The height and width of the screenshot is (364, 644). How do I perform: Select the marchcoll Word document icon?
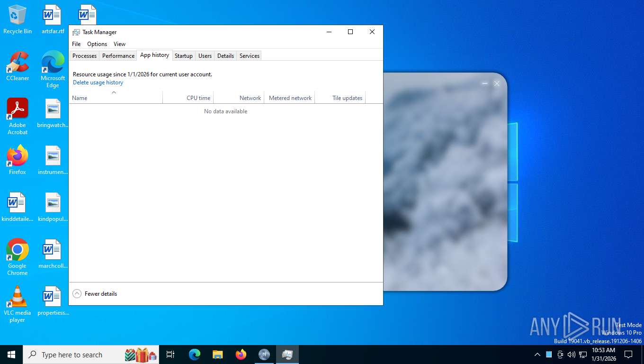tap(53, 254)
